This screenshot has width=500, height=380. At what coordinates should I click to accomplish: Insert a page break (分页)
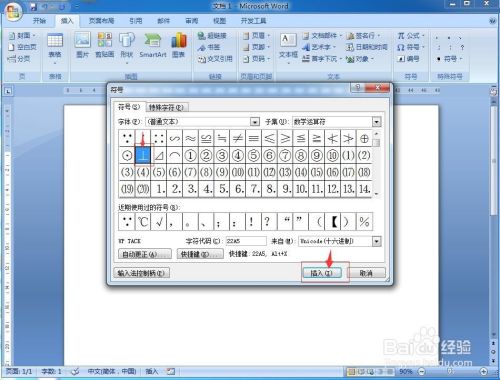pos(19,59)
